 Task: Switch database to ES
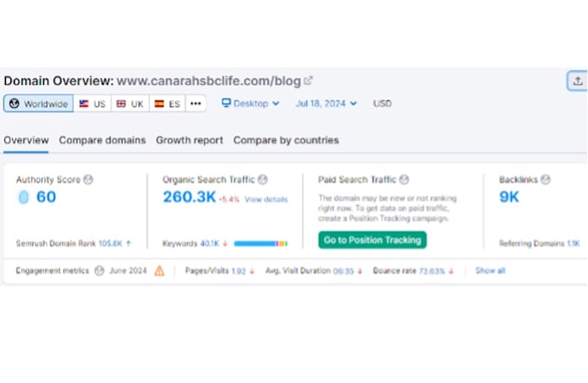click(x=167, y=104)
